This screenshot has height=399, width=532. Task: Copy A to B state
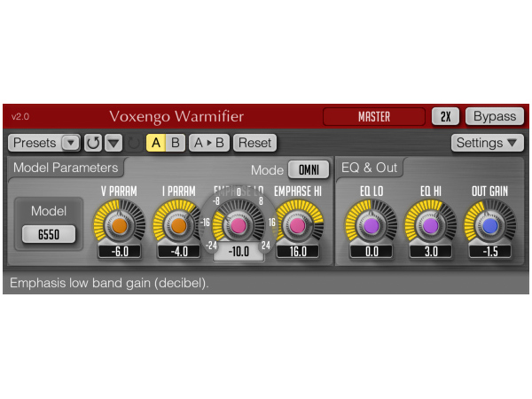pos(209,143)
